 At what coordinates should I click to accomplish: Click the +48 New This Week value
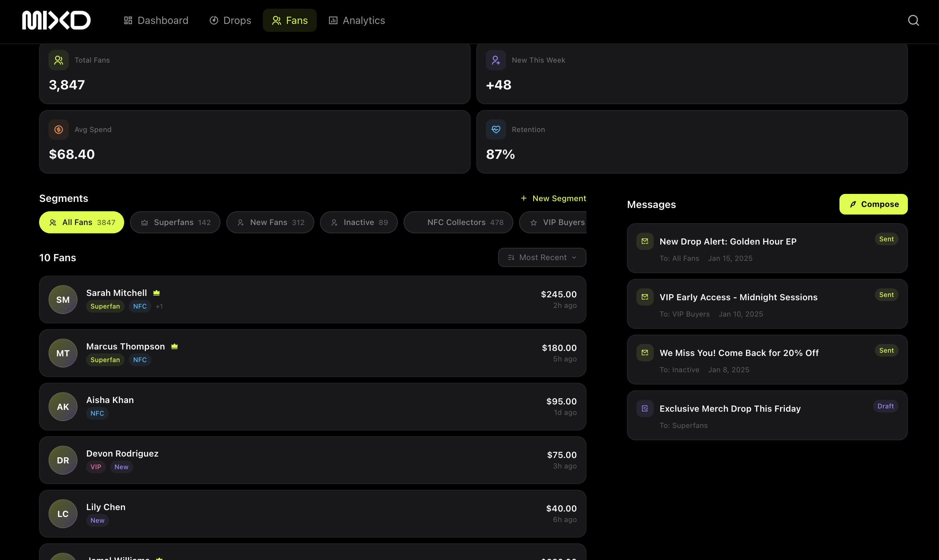(498, 85)
